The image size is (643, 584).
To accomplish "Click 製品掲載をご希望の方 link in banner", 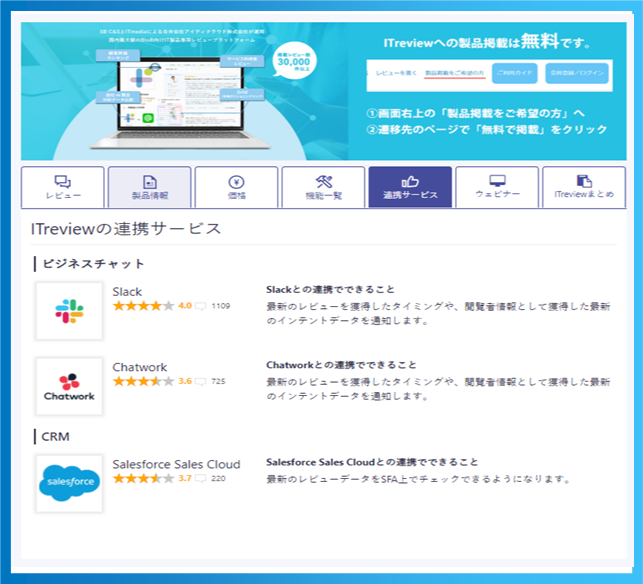I will pyautogui.click(x=454, y=73).
